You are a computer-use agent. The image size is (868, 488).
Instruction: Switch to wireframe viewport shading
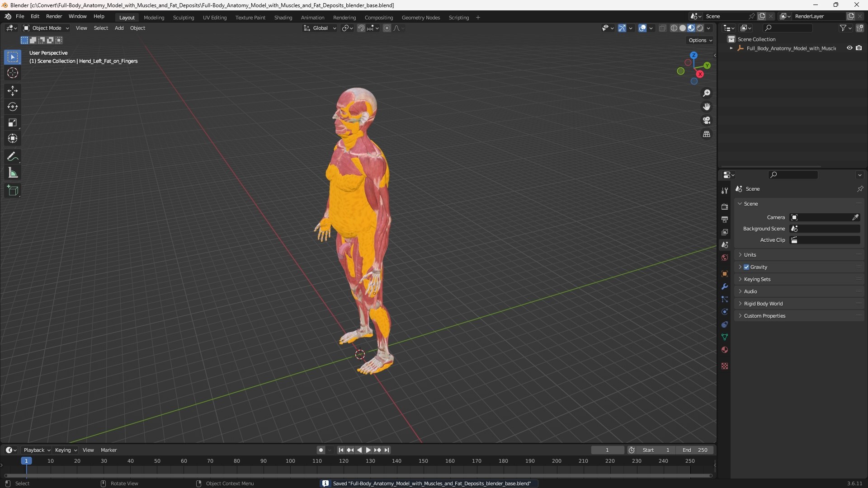pos(674,28)
